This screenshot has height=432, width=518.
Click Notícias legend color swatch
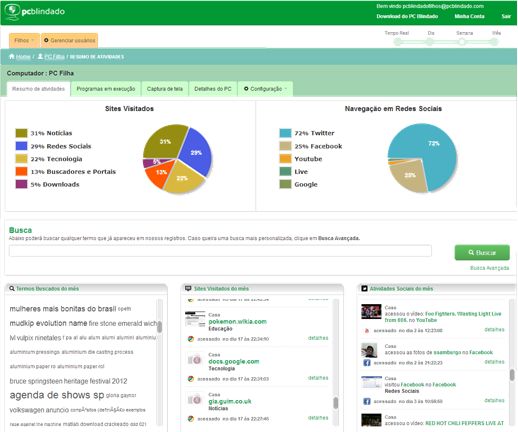(x=21, y=133)
